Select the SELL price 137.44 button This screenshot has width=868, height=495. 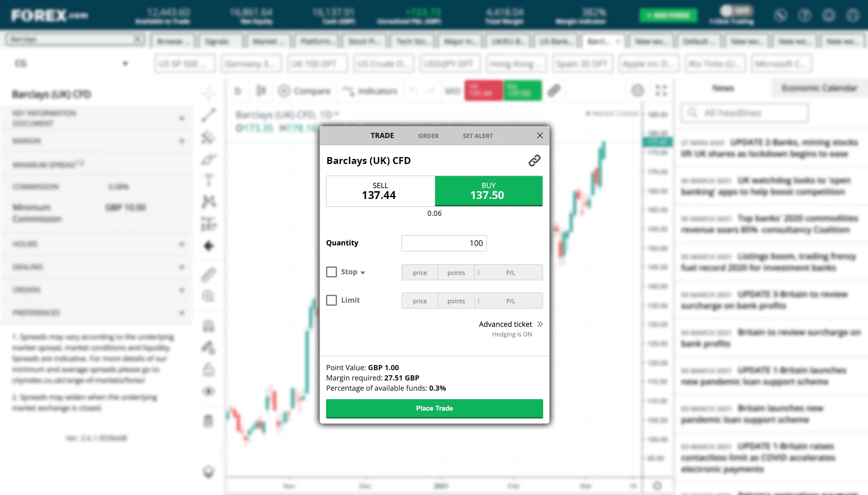pos(380,191)
